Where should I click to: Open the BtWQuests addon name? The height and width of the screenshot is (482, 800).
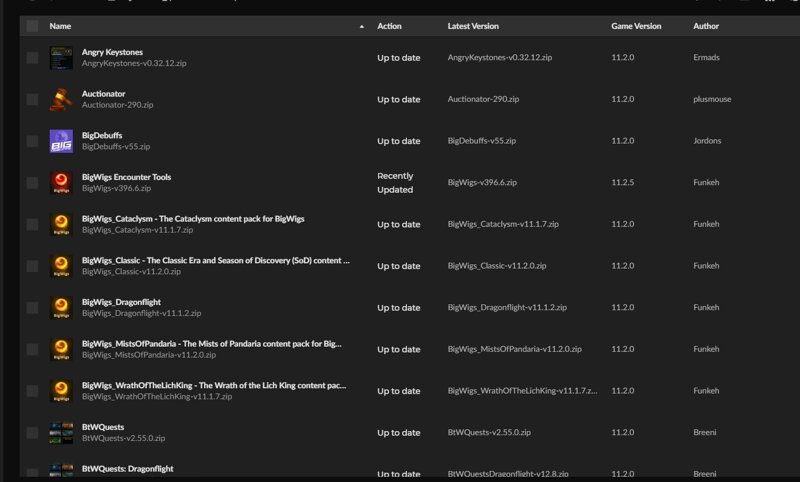tap(103, 427)
